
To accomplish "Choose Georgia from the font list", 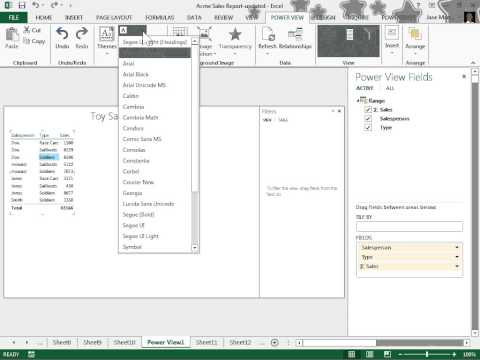I will [x=155, y=193].
